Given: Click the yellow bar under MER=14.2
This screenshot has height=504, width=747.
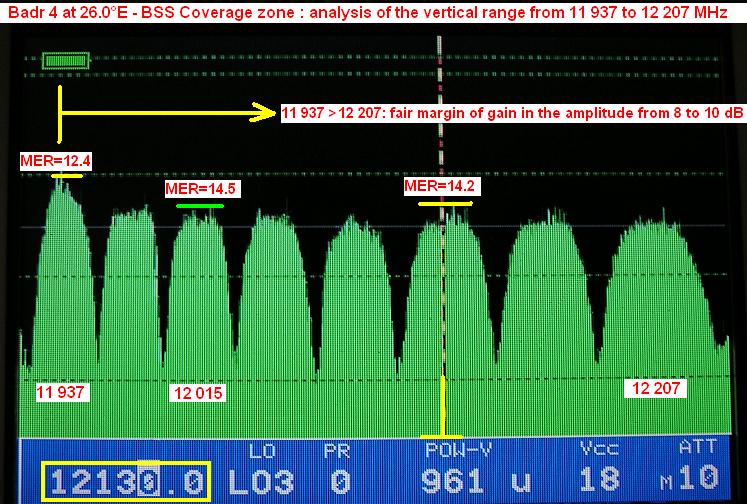Looking at the screenshot, I should tap(443, 203).
